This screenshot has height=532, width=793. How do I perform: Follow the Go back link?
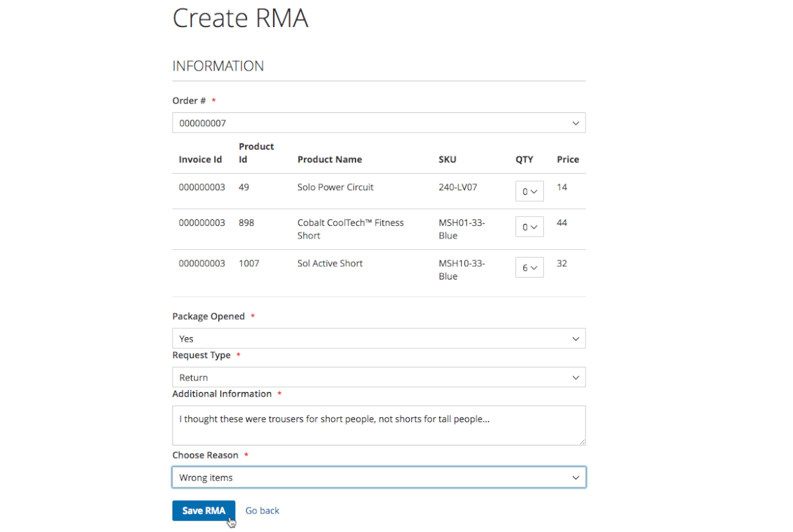(262, 511)
